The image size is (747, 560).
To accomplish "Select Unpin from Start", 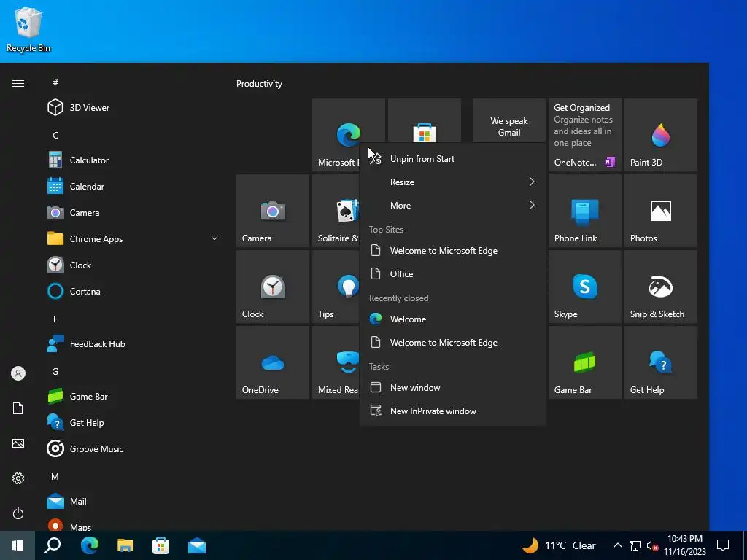I will (452, 158).
